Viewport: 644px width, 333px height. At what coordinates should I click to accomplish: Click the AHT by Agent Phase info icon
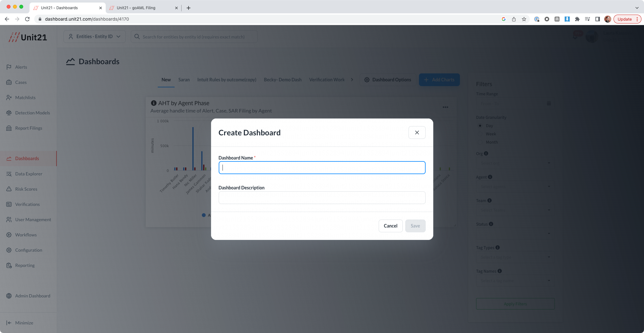pyautogui.click(x=154, y=103)
